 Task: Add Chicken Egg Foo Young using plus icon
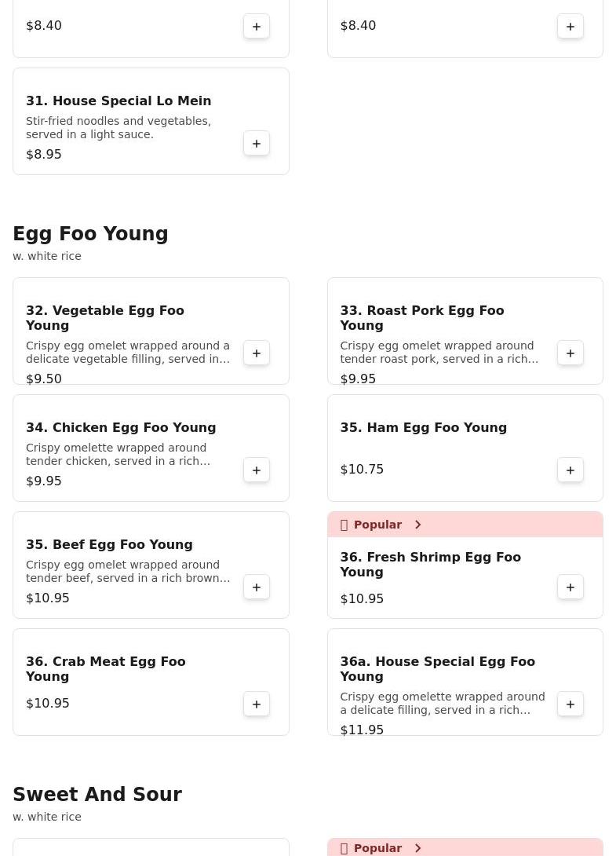pos(257,470)
